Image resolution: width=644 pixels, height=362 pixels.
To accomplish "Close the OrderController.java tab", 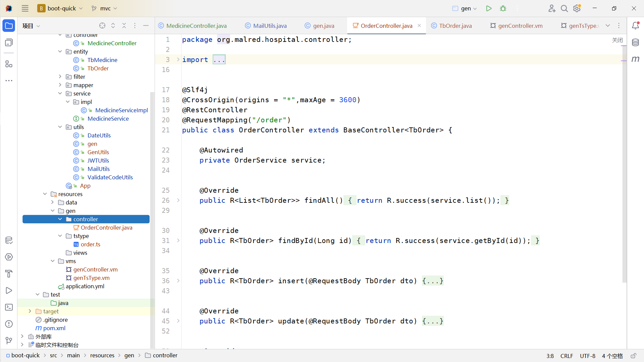I will (419, 25).
